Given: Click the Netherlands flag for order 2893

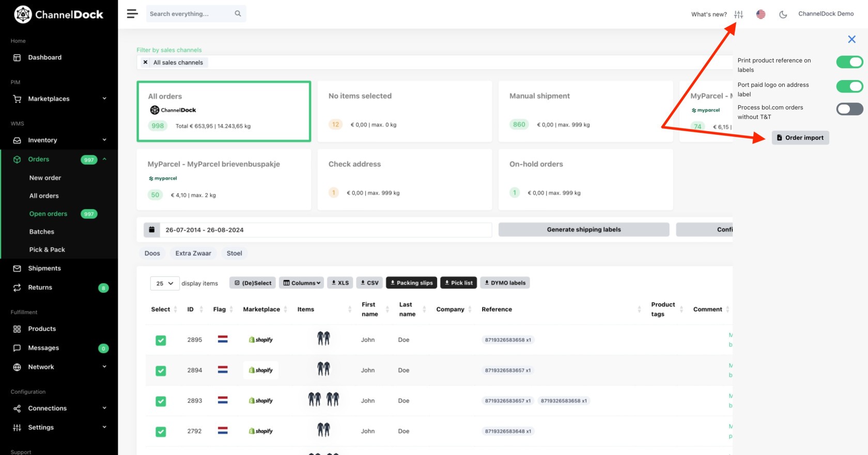Looking at the screenshot, I should 223,400.
